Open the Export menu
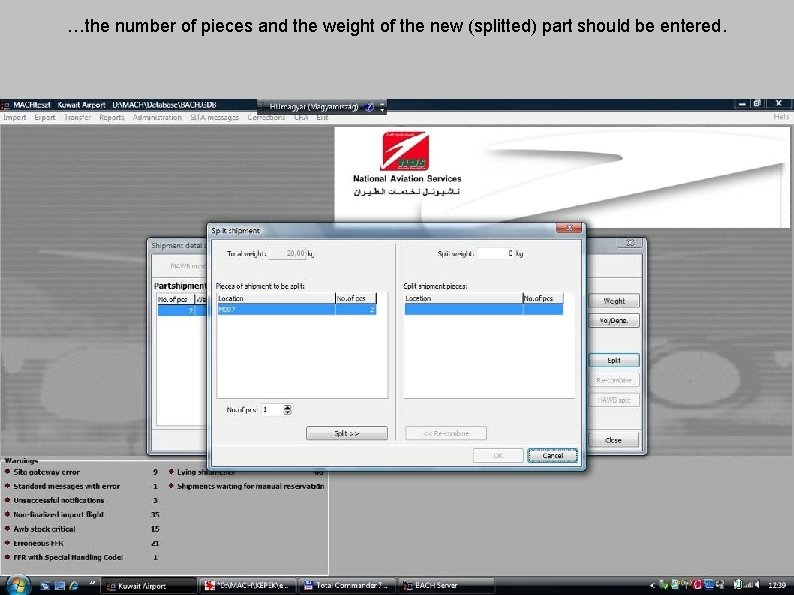This screenshot has width=794, height=595. pos(45,117)
